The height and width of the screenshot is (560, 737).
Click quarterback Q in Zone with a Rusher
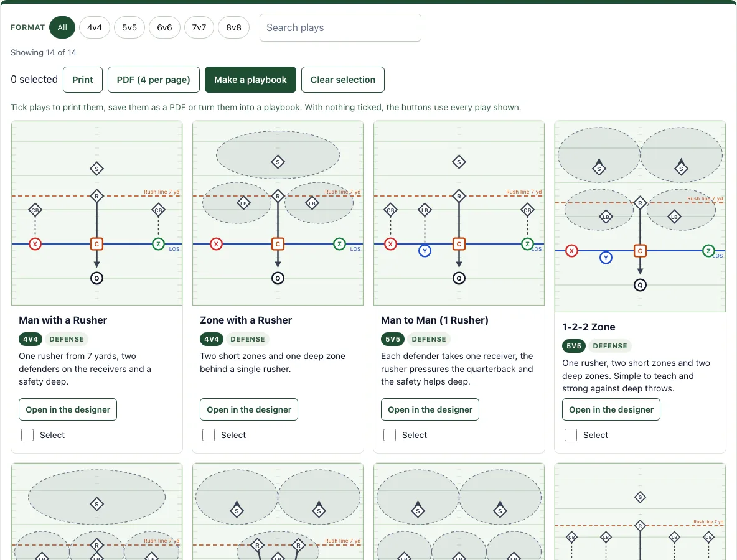click(278, 278)
